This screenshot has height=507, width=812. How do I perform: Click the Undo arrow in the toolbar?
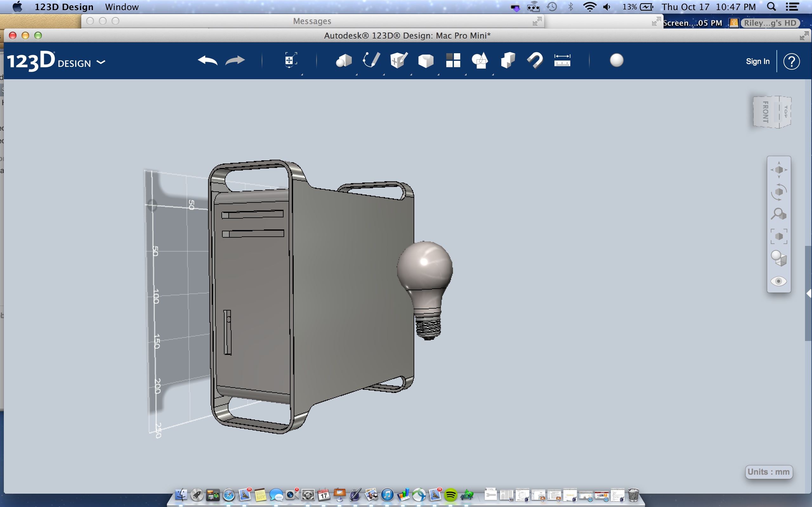(x=207, y=60)
